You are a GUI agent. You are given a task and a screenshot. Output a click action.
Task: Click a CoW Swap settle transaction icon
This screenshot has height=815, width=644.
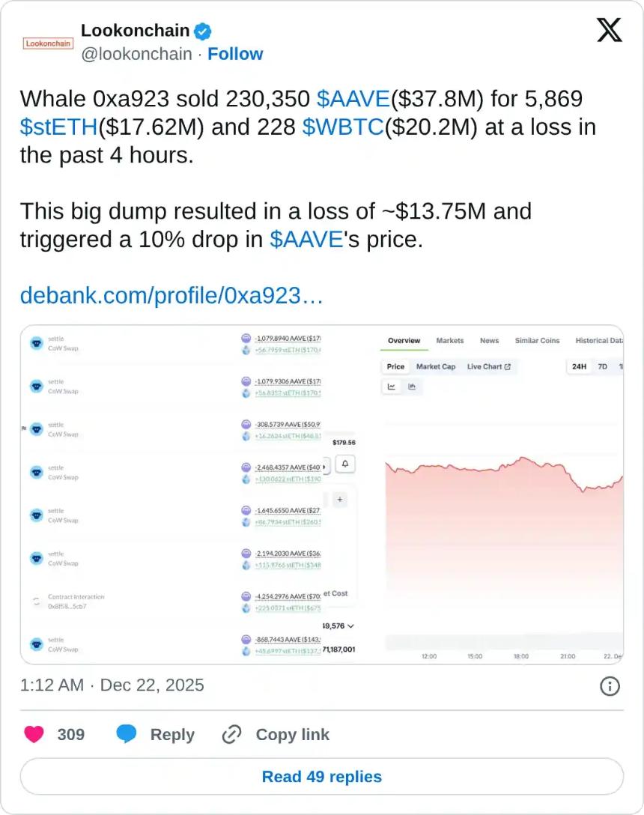[35, 342]
